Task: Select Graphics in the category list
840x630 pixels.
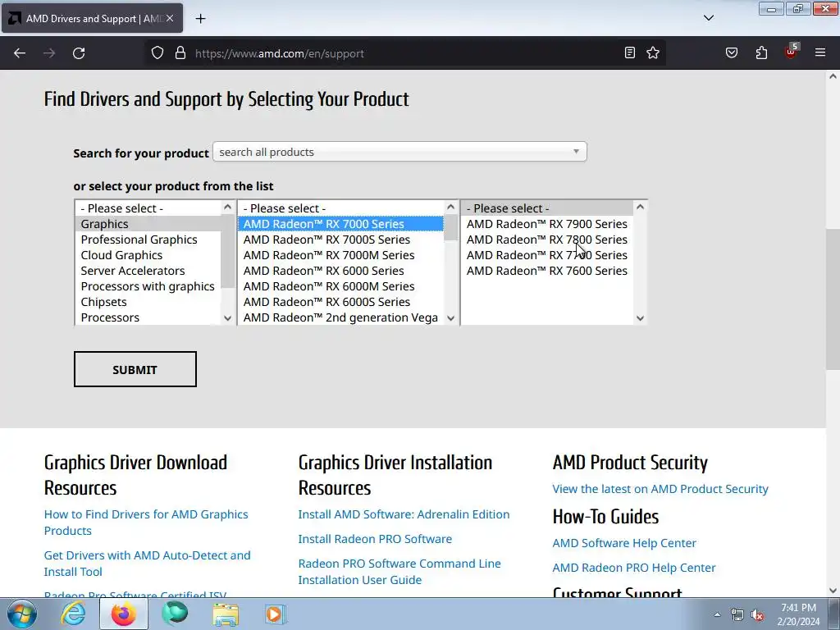Action: (x=148, y=224)
